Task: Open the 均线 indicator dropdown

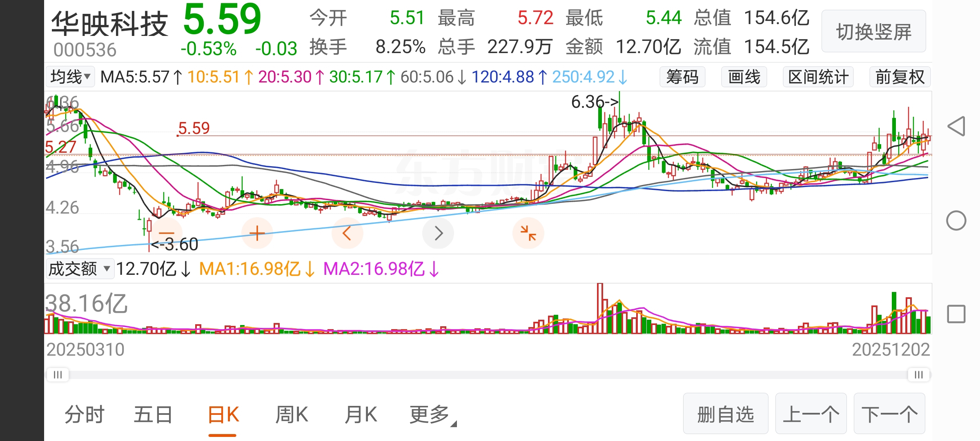Action: click(x=70, y=77)
